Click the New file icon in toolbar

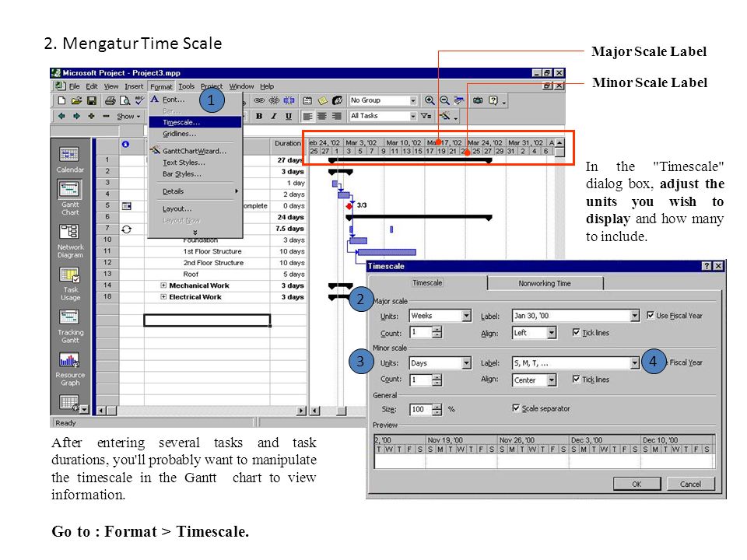pos(61,100)
